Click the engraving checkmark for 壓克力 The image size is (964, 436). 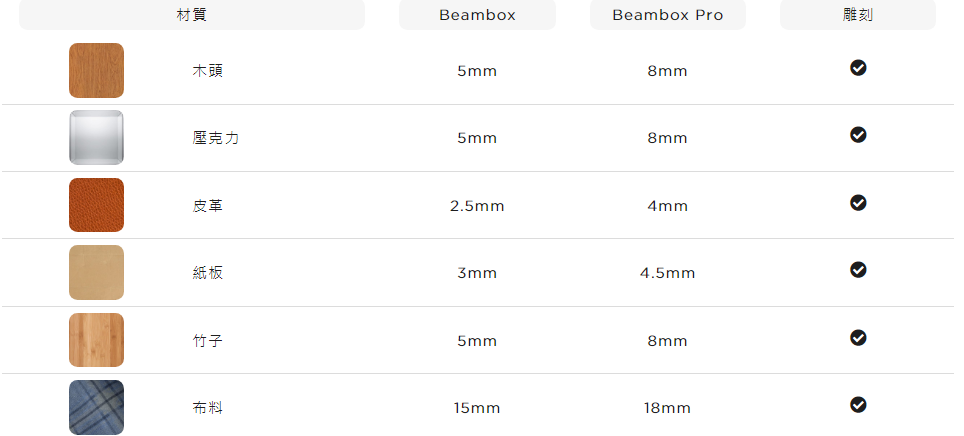858,135
